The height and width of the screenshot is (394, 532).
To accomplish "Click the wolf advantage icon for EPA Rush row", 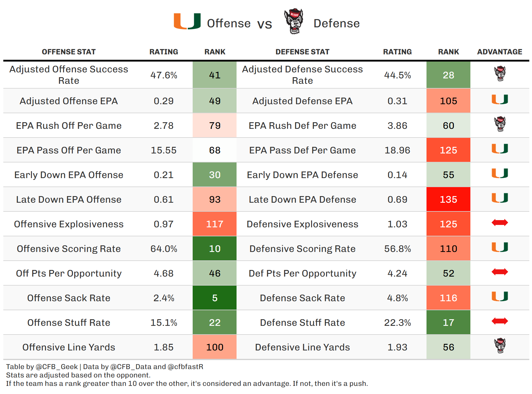I will pos(500,124).
